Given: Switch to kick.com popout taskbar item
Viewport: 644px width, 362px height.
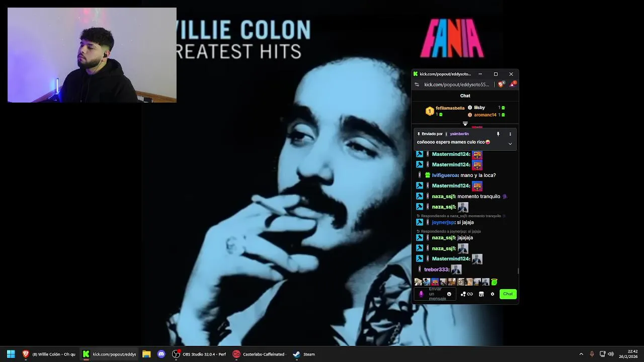Looking at the screenshot, I should tap(109, 354).
